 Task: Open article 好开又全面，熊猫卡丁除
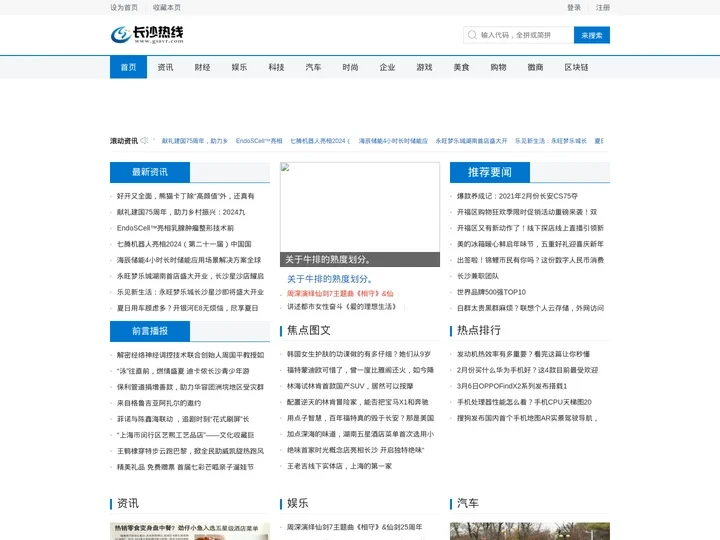(186, 196)
